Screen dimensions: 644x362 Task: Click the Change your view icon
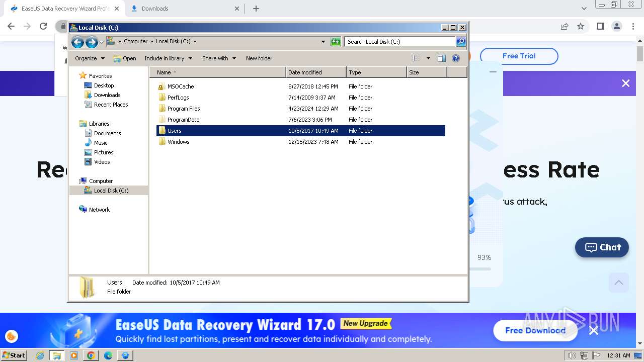(x=416, y=58)
